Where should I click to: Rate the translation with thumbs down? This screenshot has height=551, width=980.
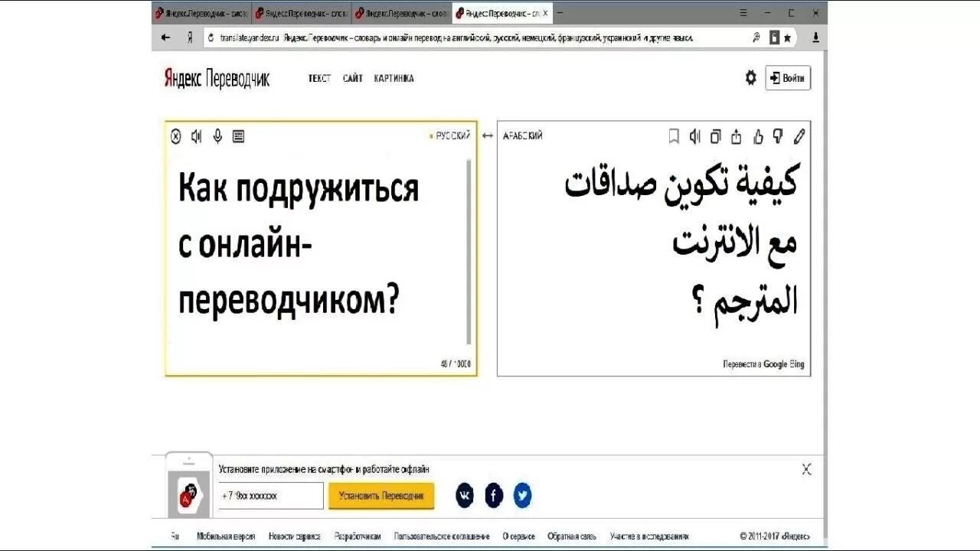[778, 136]
